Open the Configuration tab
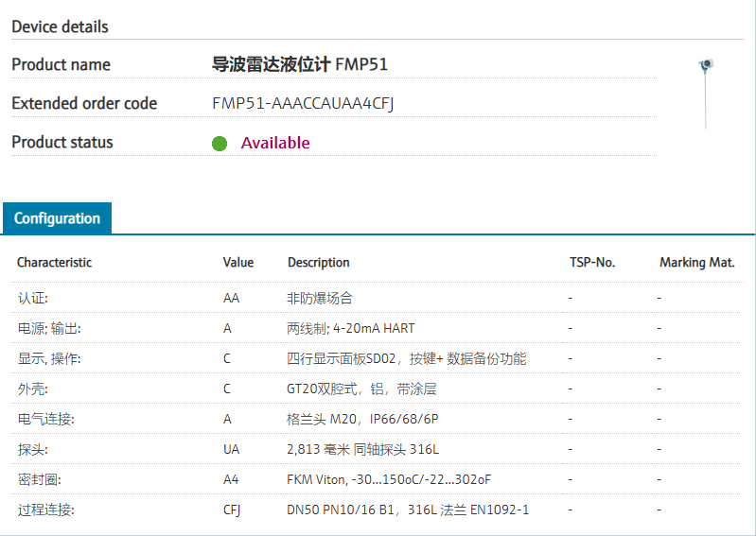 (57, 218)
